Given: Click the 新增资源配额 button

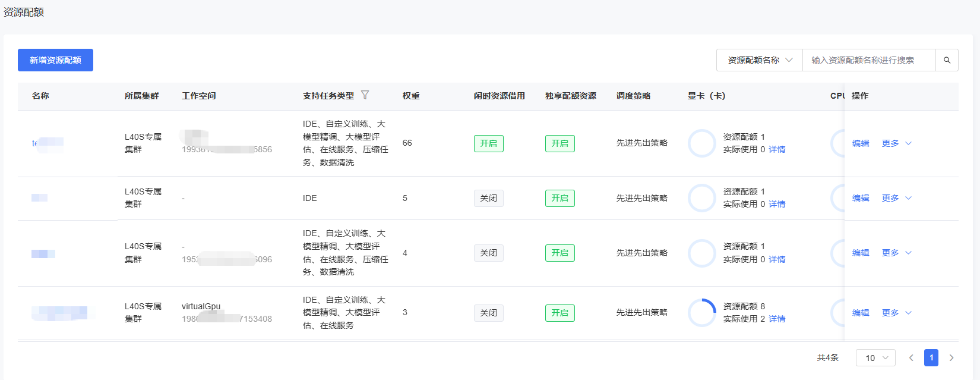Looking at the screenshot, I should point(55,60).
